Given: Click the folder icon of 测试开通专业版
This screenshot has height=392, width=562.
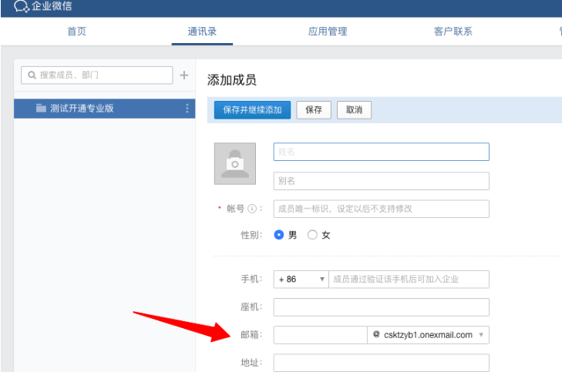Looking at the screenshot, I should (x=41, y=109).
